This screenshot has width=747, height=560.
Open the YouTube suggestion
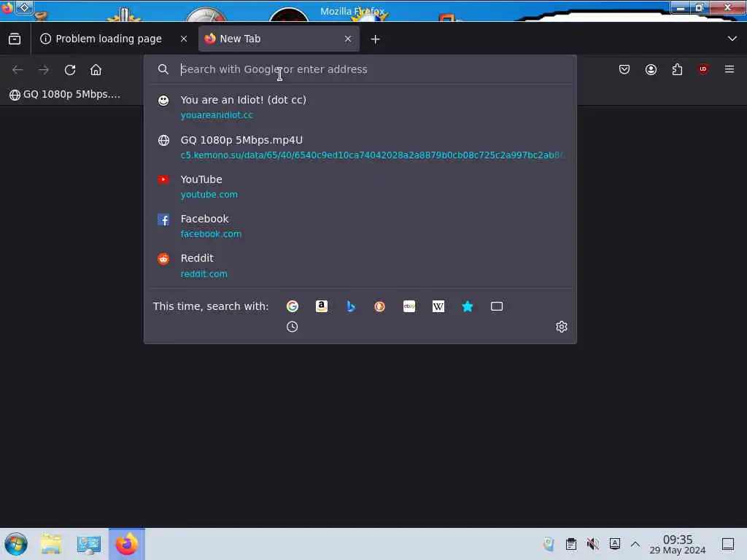pyautogui.click(x=360, y=187)
